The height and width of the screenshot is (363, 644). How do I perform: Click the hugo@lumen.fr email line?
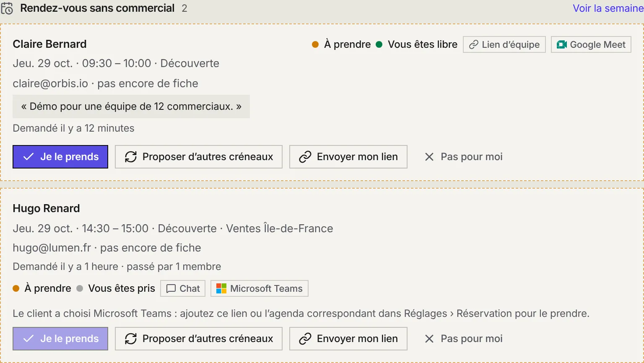pos(107,248)
